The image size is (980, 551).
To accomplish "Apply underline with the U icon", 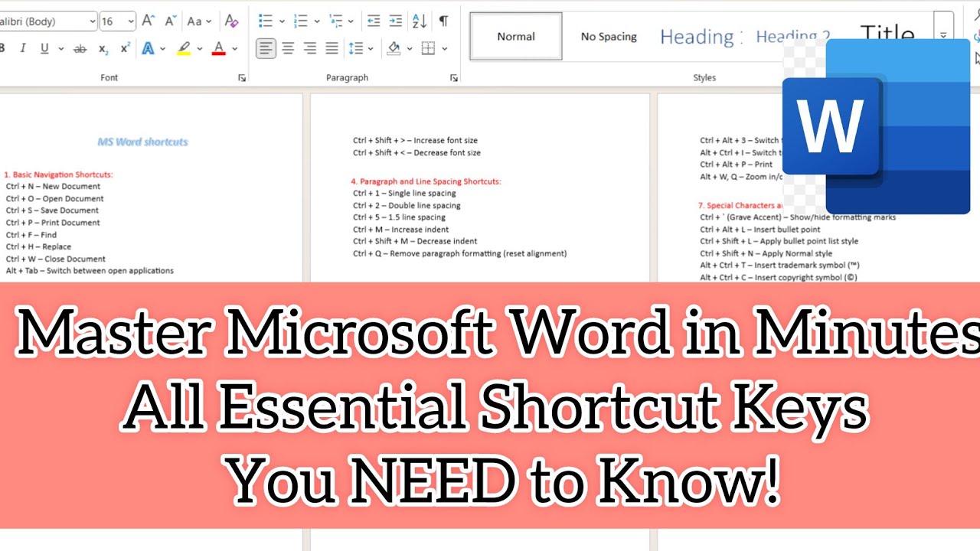I will [44, 48].
